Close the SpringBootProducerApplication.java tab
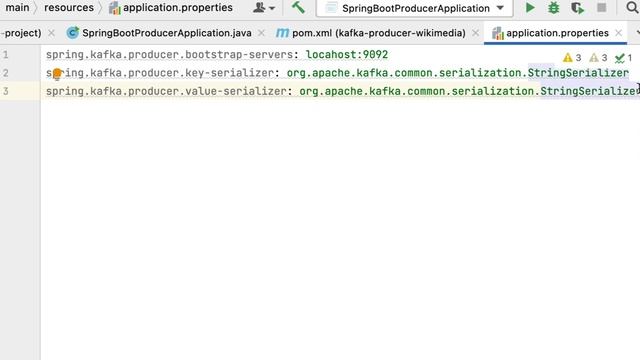Image resolution: width=640 pixels, height=360 pixels. click(x=261, y=33)
